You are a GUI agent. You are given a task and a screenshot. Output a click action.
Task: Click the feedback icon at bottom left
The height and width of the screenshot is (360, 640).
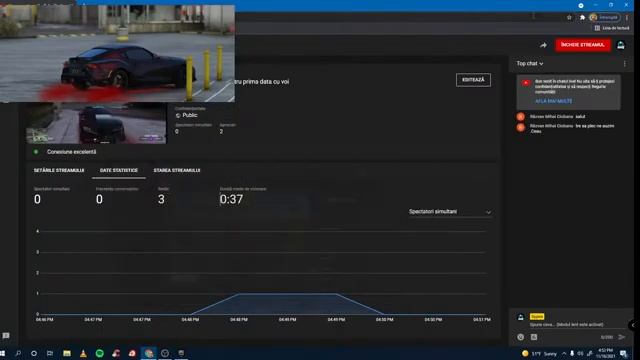6,336
